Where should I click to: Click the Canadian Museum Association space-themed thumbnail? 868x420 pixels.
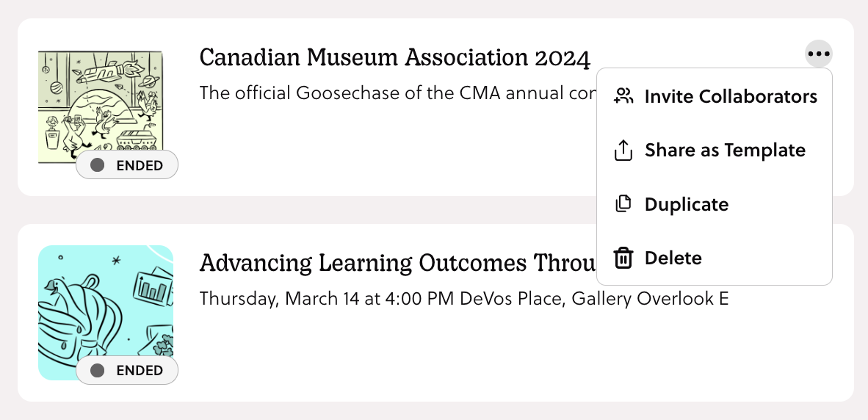pyautogui.click(x=101, y=103)
